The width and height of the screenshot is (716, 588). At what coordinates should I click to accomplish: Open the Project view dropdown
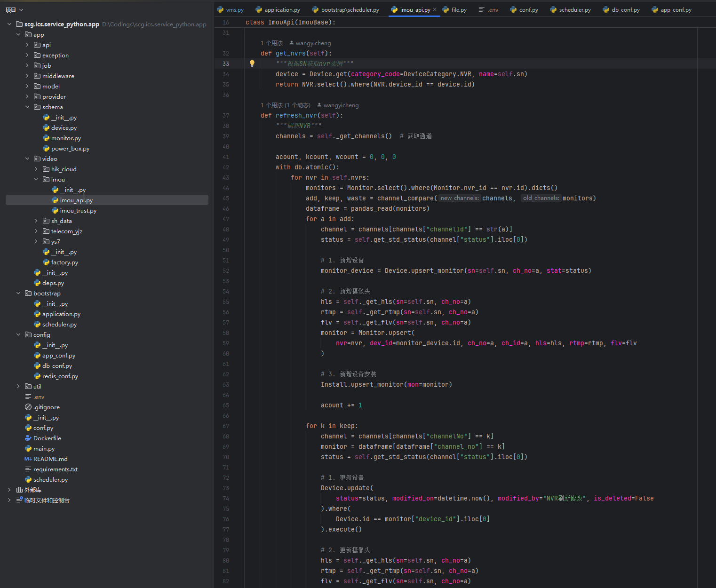(14, 10)
